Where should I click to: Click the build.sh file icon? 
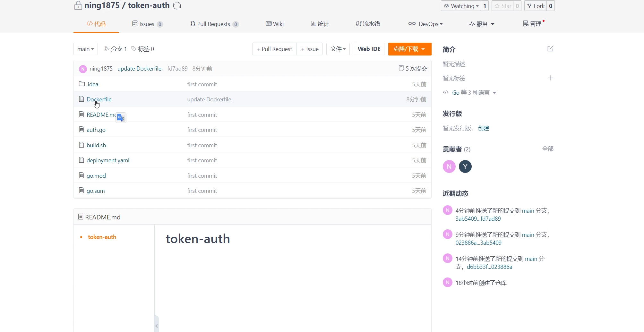(82, 145)
